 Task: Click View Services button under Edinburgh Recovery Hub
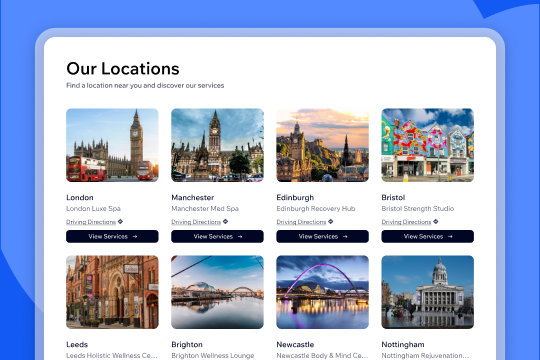(322, 236)
